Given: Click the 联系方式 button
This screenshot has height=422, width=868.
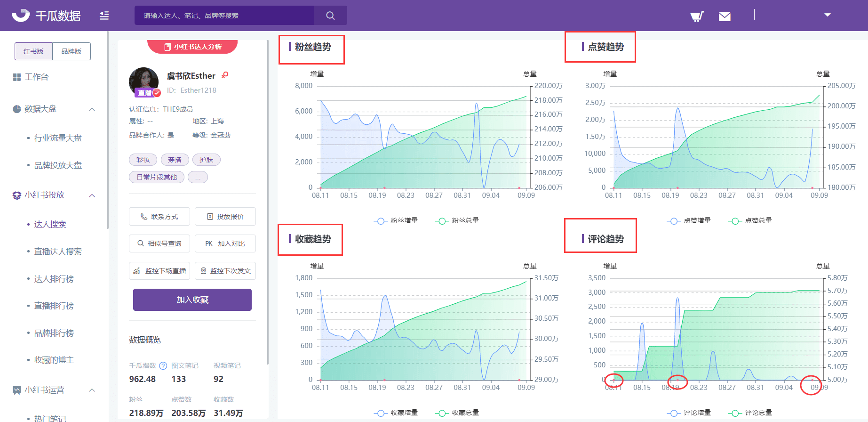Looking at the screenshot, I should tap(159, 217).
